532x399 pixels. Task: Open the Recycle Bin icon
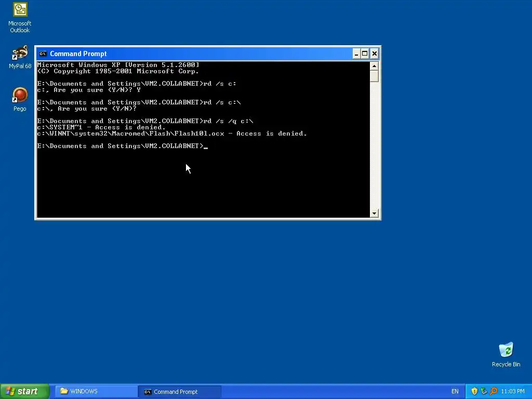506,354
